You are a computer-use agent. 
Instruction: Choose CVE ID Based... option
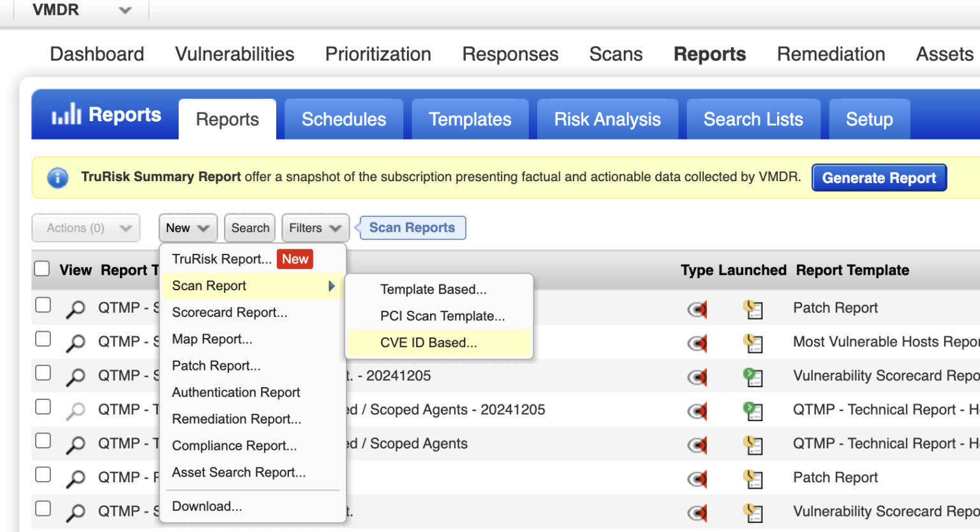pos(440,343)
